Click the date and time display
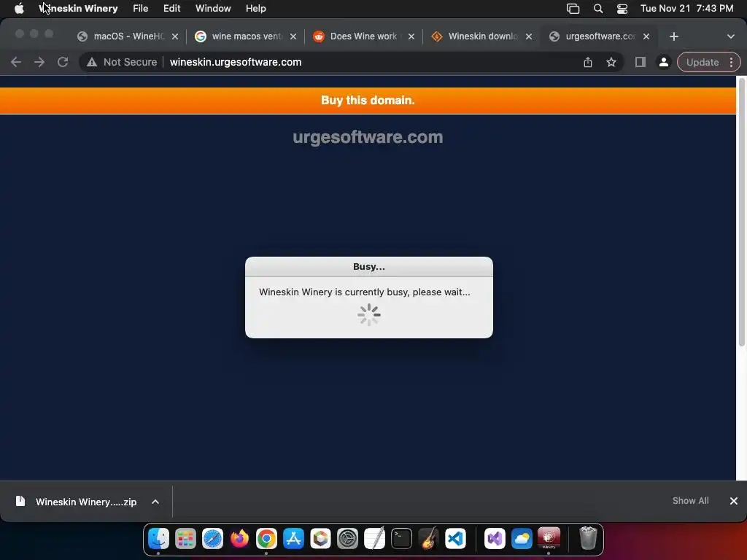The width and height of the screenshot is (747, 560). (686, 8)
